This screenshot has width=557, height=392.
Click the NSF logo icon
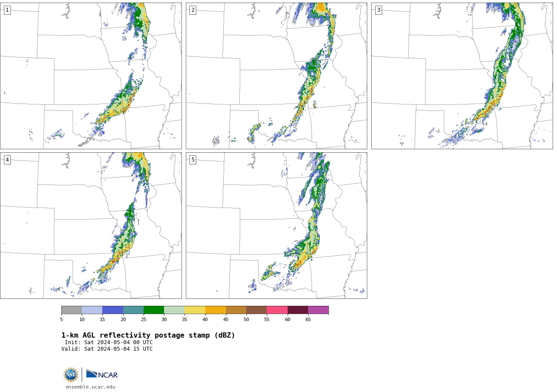point(71,375)
